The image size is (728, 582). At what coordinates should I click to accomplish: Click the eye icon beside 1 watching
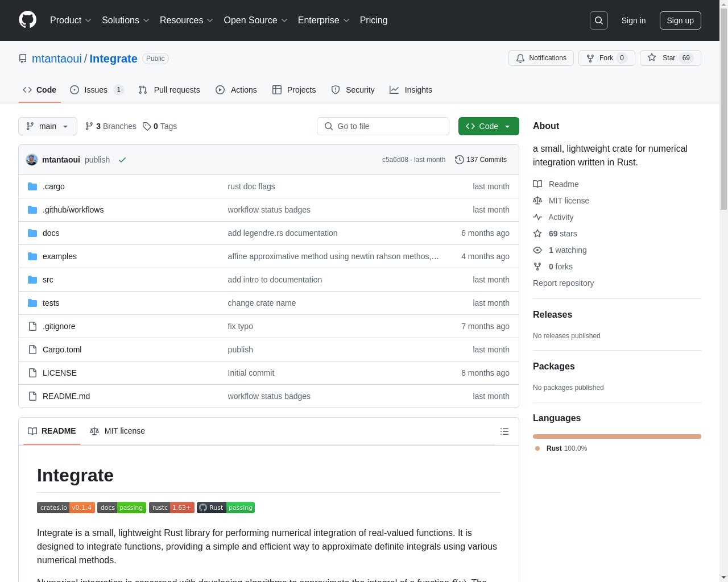[x=537, y=250]
